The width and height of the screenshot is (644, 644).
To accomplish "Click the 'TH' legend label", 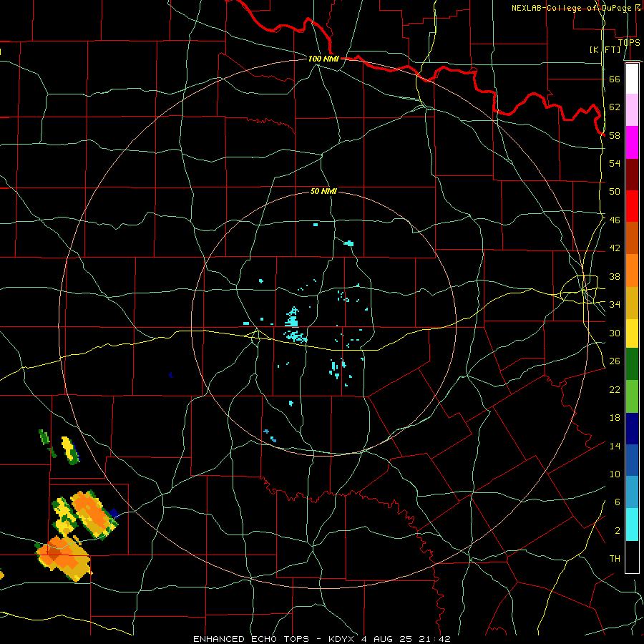I will point(615,558).
